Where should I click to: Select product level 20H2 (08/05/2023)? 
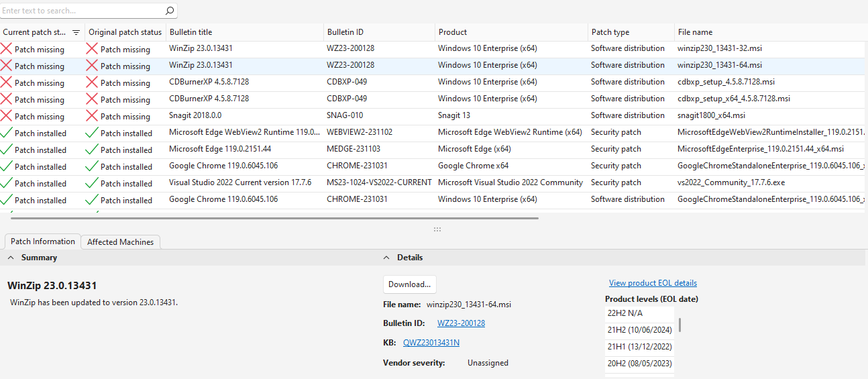[x=639, y=363]
